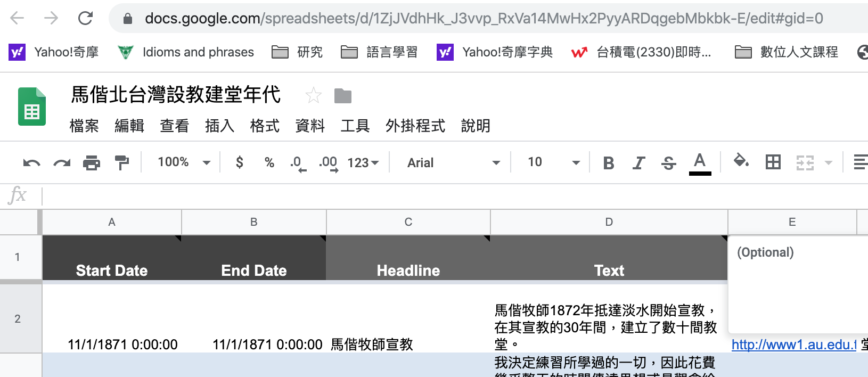868x377 pixels.
Task: Open the text color picker
Action: pyautogui.click(x=700, y=163)
